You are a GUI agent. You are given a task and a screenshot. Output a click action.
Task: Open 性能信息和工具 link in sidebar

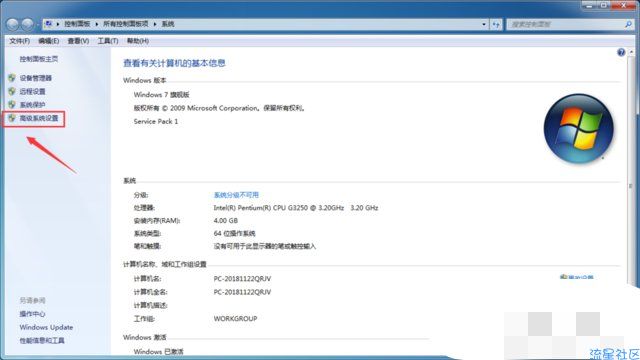[42, 340]
